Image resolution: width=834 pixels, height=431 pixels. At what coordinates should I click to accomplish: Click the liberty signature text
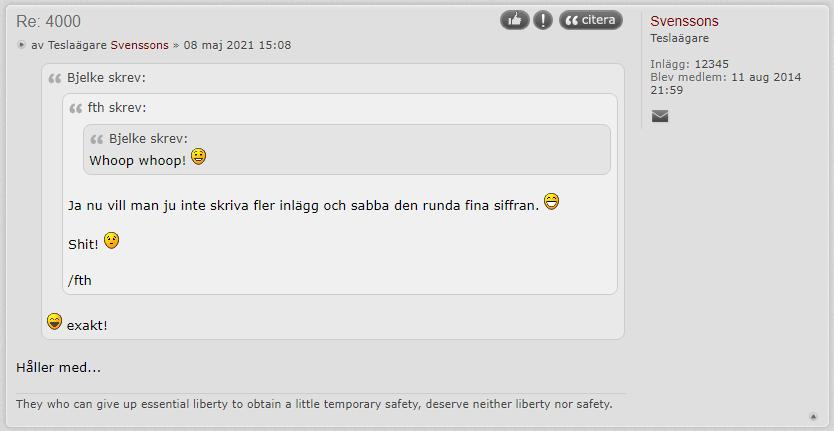coord(314,404)
